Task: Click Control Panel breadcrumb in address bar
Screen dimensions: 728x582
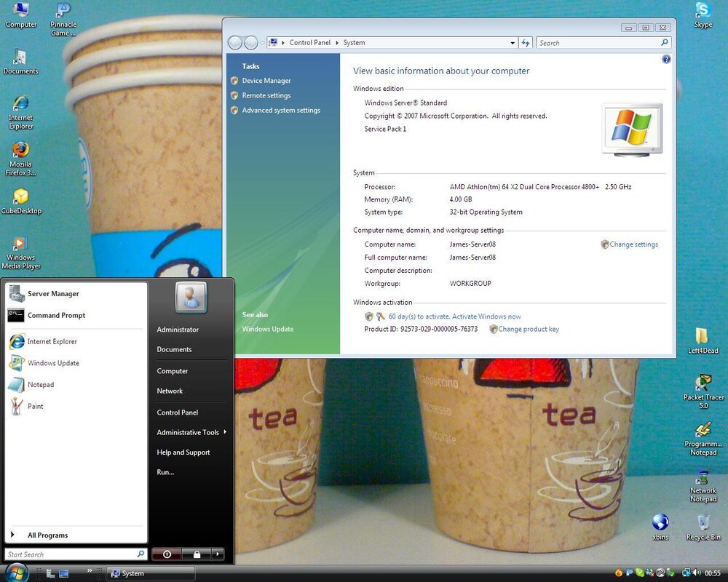Action: click(x=309, y=43)
